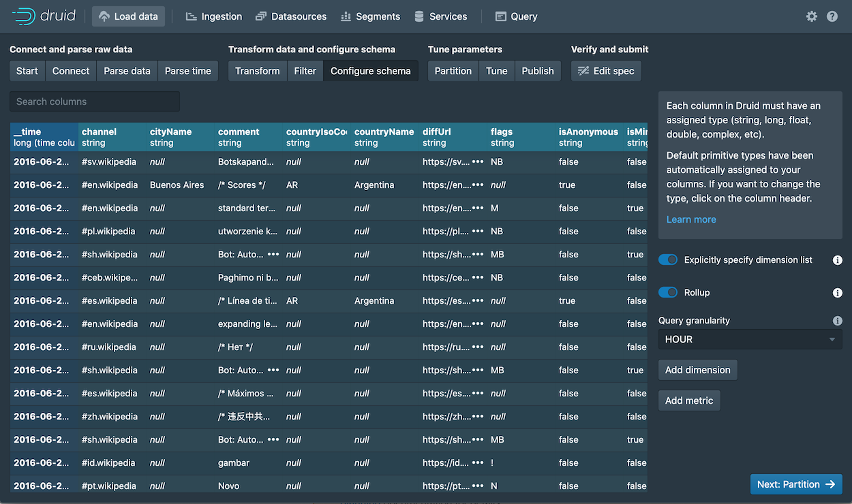Expand truncated comment in first Bot: Auto row
The width and height of the screenshot is (852, 504).
(273, 255)
